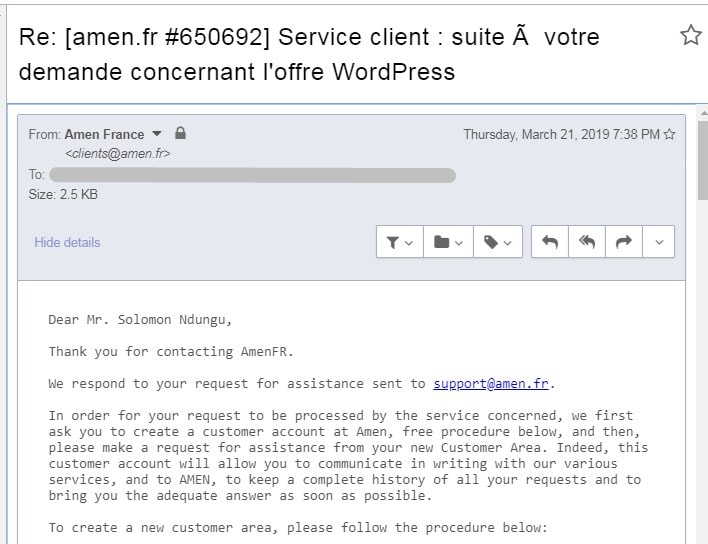Click the lock icon next to Amen France
708x544 pixels.
[180, 133]
